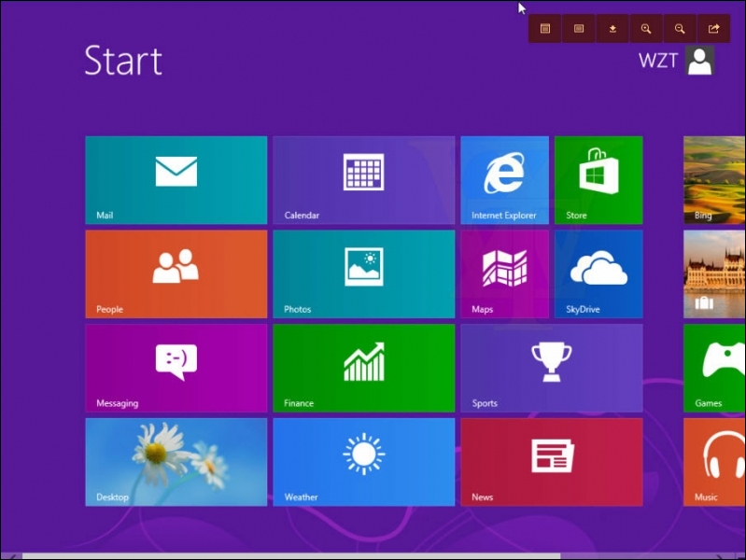Click the WZT user account tile
Viewport: 746px width, 560px height.
[x=676, y=61]
